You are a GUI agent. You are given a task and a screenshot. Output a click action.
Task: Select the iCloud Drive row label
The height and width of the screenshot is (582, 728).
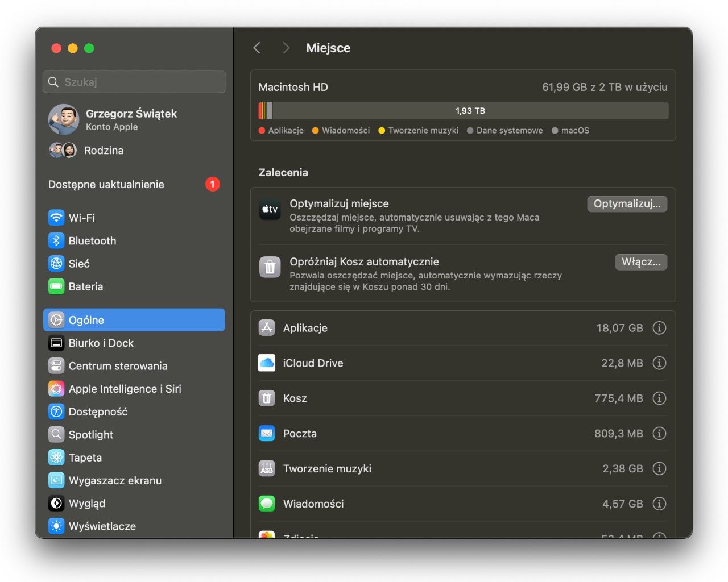(313, 363)
